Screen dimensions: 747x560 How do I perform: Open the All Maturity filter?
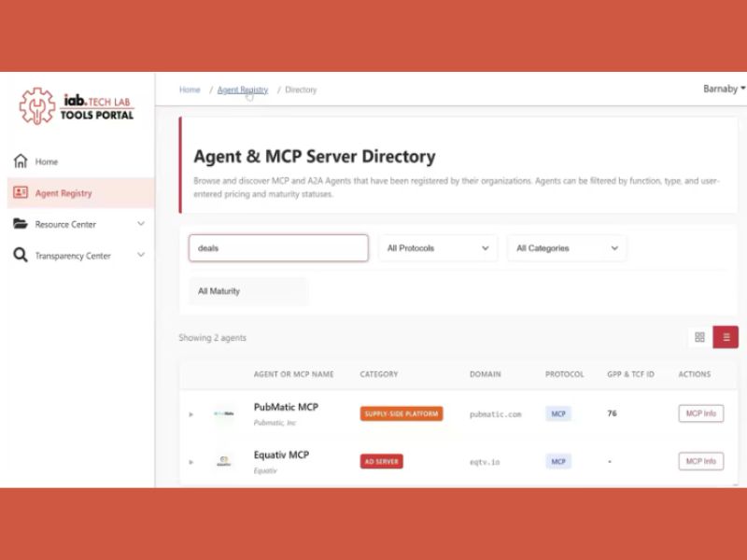pos(247,291)
